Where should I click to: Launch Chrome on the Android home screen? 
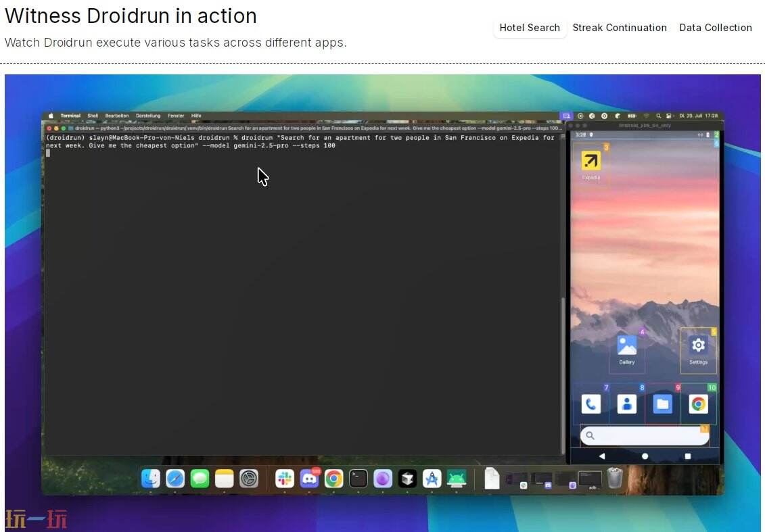698,404
